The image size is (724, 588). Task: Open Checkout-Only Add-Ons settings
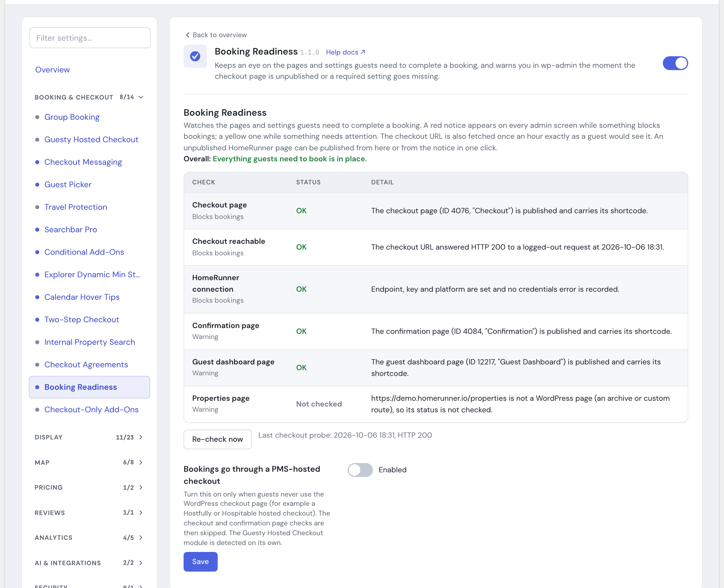point(92,409)
